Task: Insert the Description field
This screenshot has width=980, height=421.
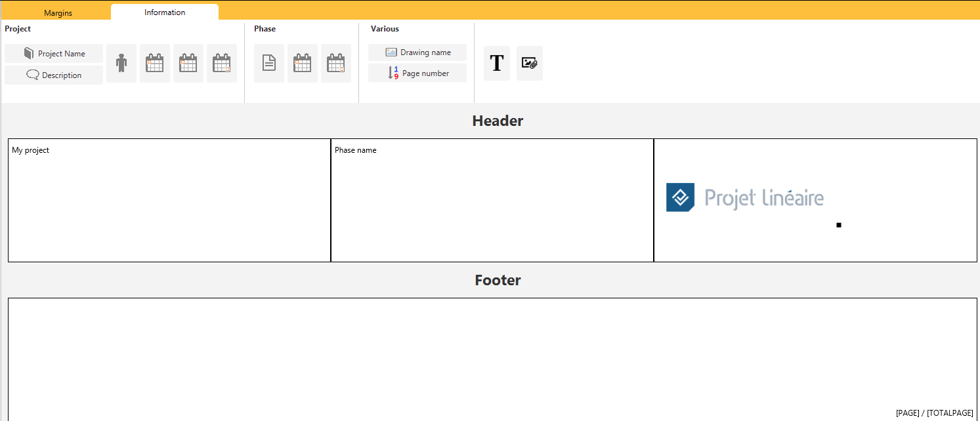Action: coord(54,75)
